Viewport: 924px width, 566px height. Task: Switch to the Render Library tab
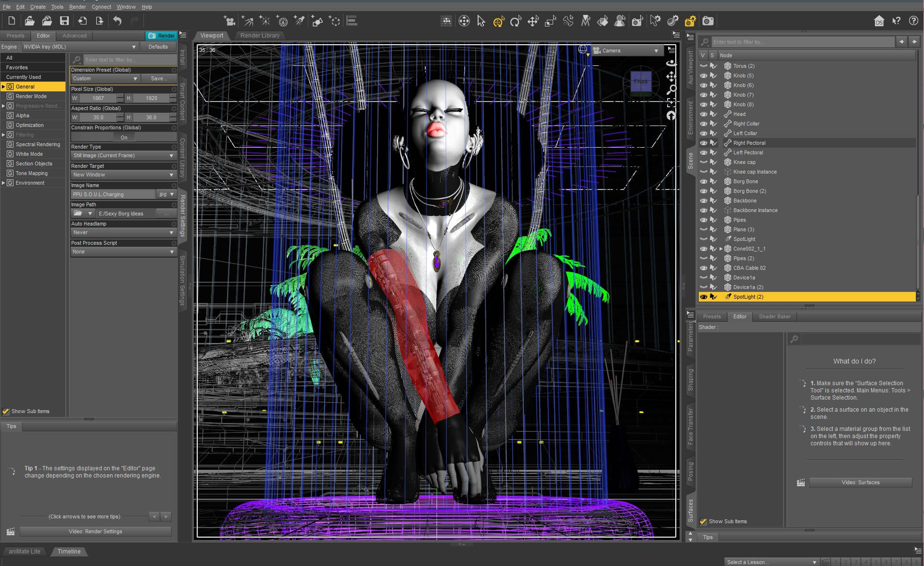260,36
